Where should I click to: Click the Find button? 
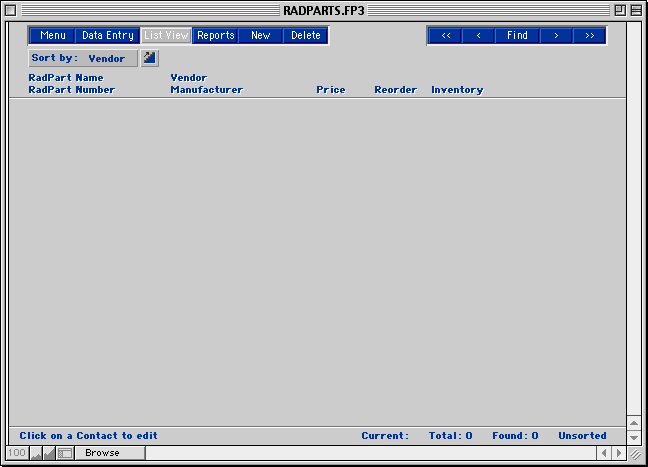click(x=517, y=36)
